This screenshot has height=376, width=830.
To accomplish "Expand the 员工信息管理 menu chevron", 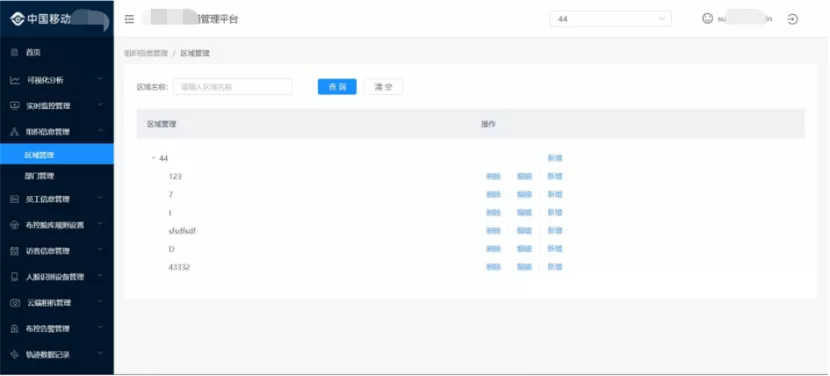I will (x=101, y=199).
